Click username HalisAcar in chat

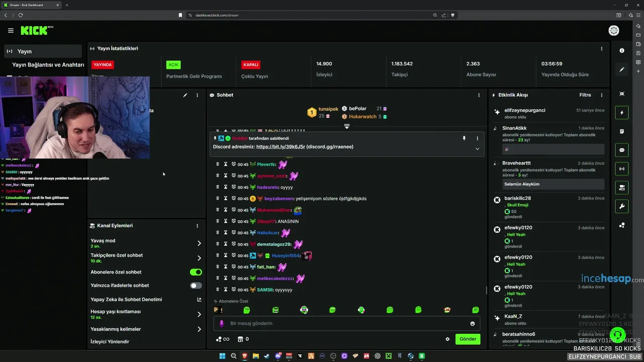(267, 233)
